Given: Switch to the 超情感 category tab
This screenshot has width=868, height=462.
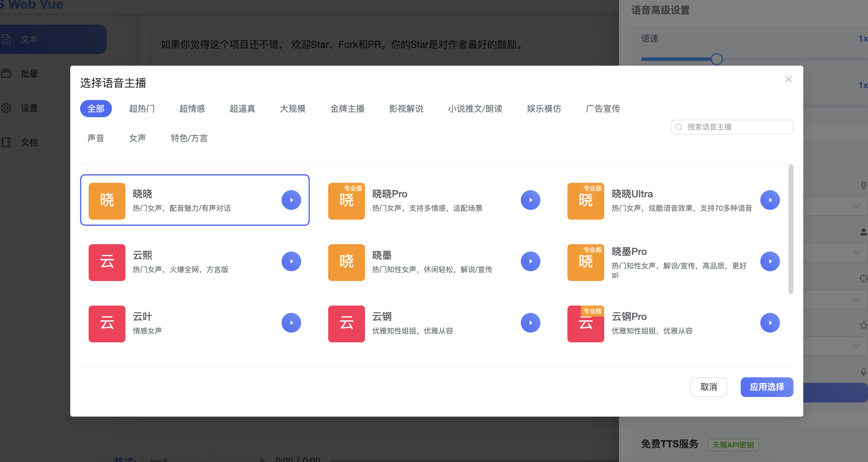Looking at the screenshot, I should coord(192,109).
